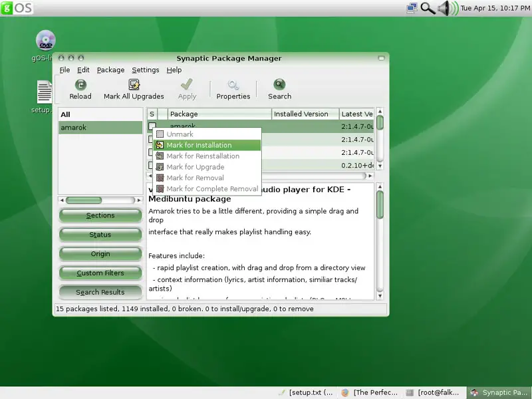Viewport: 532px width, 399px height.
Task: Click the package list scroll up arrow
Action: 380,111
